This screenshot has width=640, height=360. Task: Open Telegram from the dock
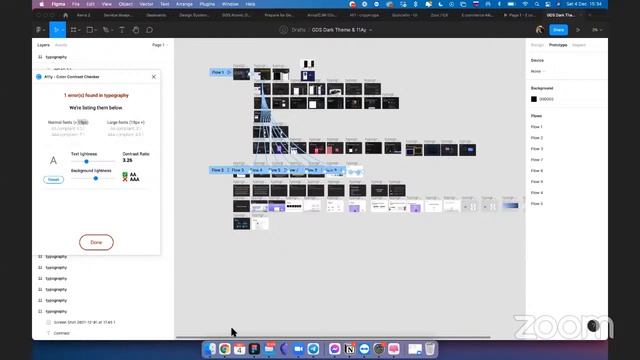pos(313,349)
